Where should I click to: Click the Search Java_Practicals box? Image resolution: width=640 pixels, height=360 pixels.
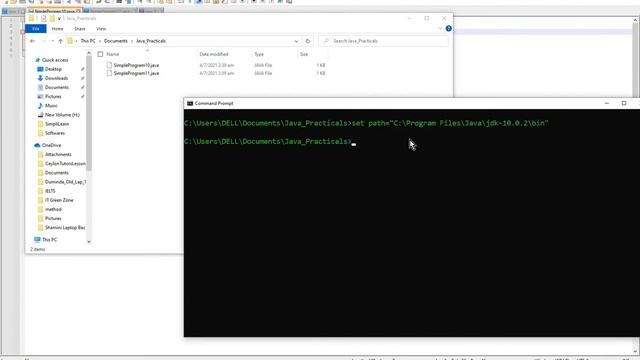384,41
